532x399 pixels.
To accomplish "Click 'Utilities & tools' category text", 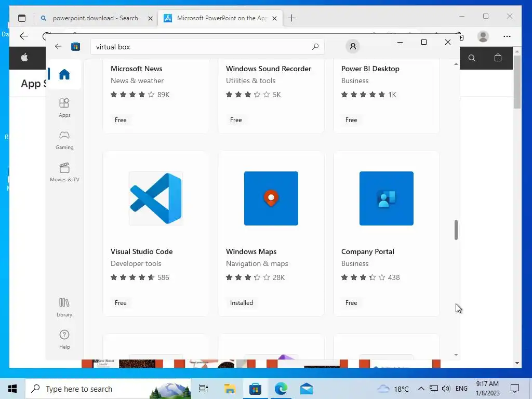I will (251, 81).
